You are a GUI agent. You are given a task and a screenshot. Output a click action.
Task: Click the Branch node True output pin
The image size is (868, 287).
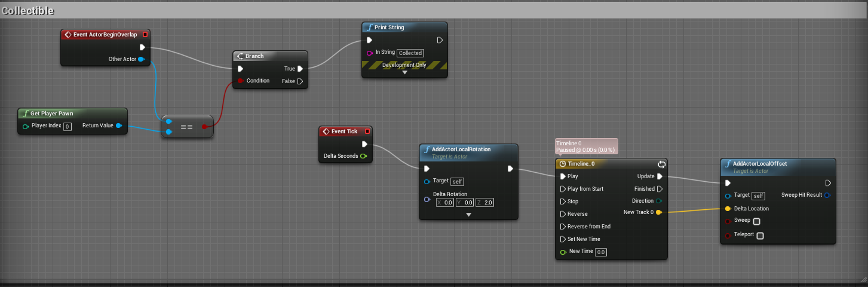click(x=300, y=69)
